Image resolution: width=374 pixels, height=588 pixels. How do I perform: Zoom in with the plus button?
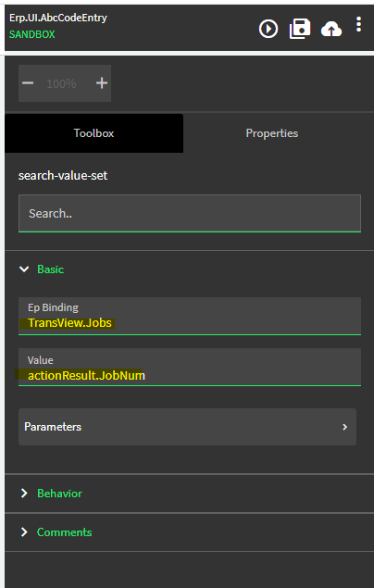click(102, 82)
